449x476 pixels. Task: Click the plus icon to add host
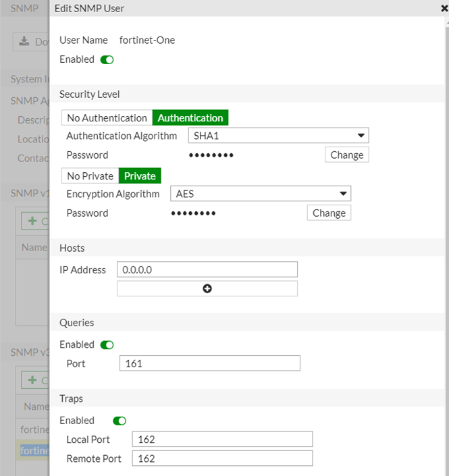pos(207,288)
